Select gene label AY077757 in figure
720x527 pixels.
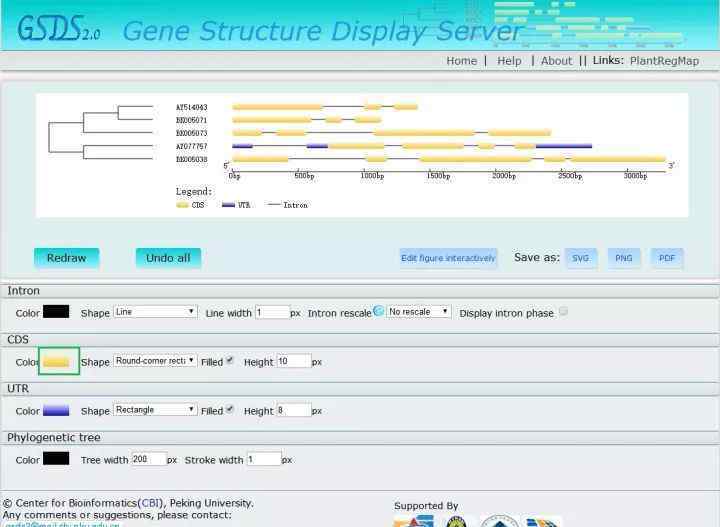(192, 146)
